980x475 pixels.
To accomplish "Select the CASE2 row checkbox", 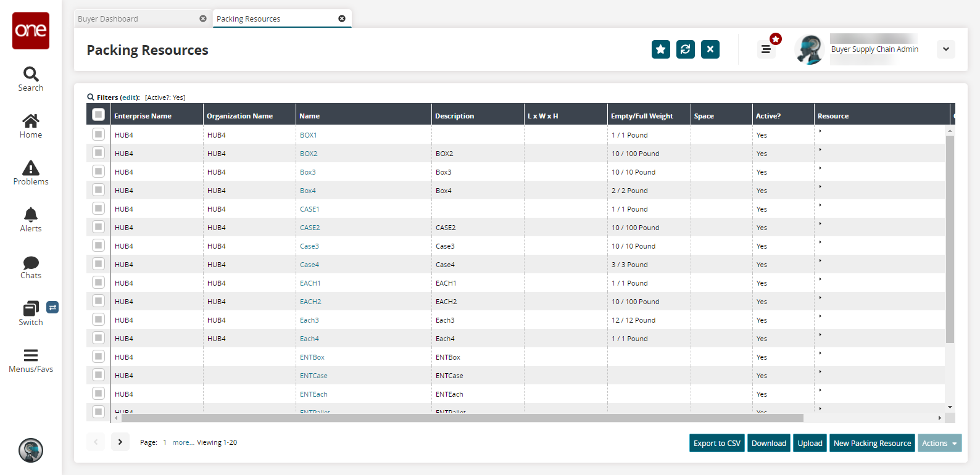I will 98,227.
